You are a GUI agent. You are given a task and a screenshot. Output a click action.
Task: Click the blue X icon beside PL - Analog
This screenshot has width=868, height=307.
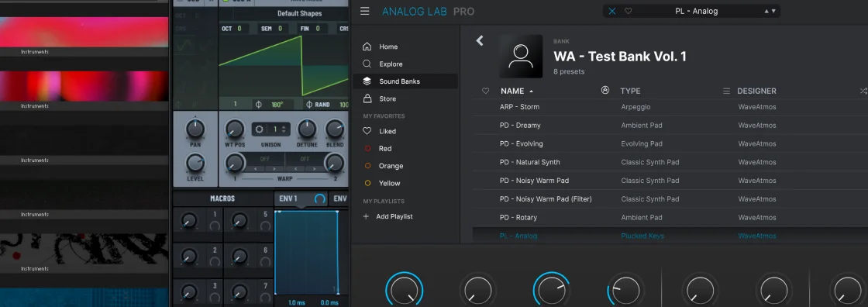[611, 11]
